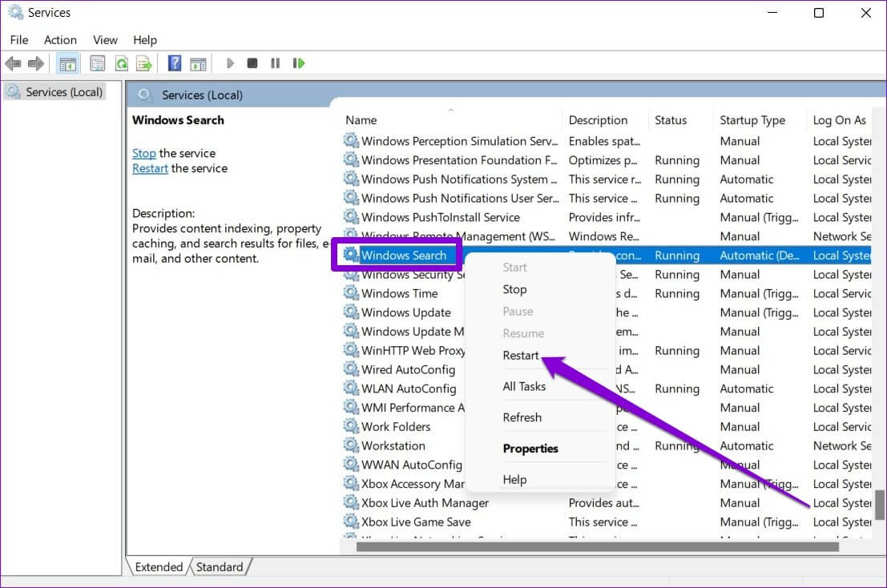Select Services (Local) in the console tree
Viewport: 887px width, 588px height.
[x=56, y=91]
